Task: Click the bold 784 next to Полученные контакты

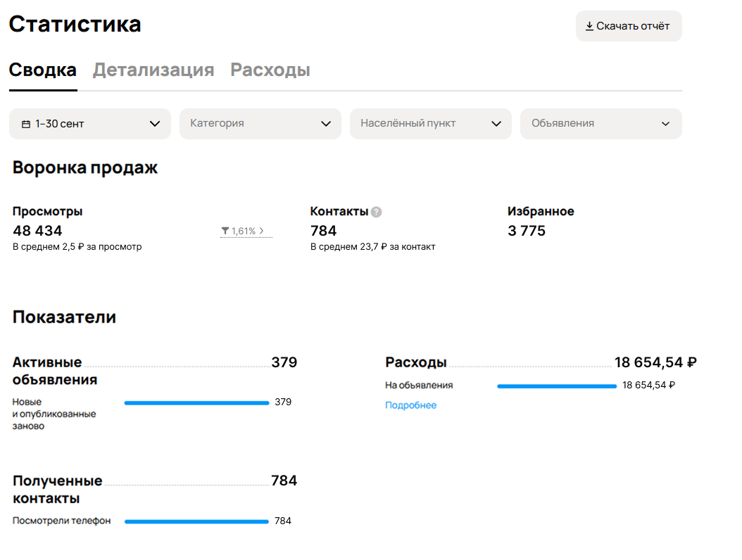Action: (284, 481)
